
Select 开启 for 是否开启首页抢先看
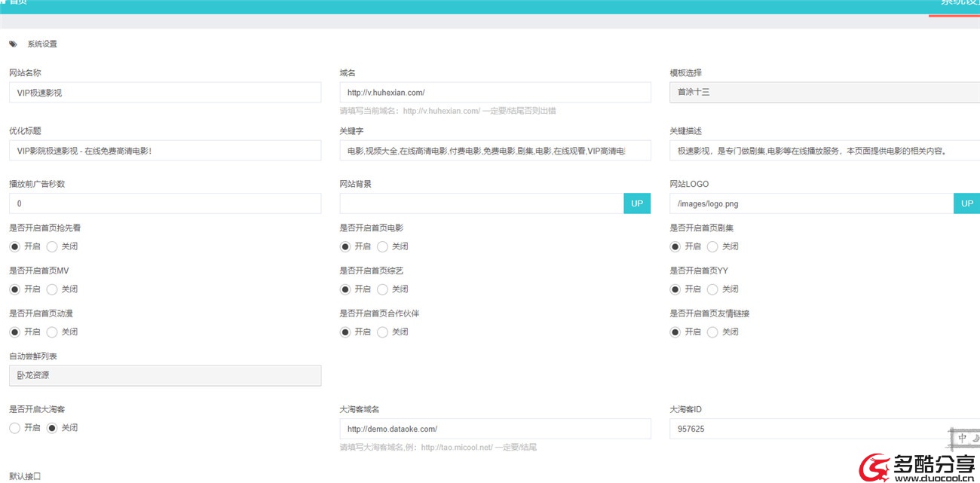coord(15,246)
